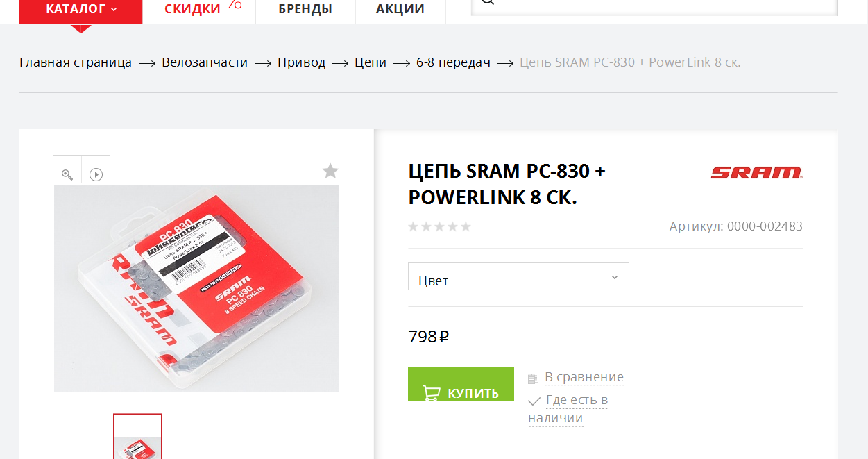The height and width of the screenshot is (459, 868).
Task: Click the chevron arrow in Цвет selector
Action: pos(614,277)
